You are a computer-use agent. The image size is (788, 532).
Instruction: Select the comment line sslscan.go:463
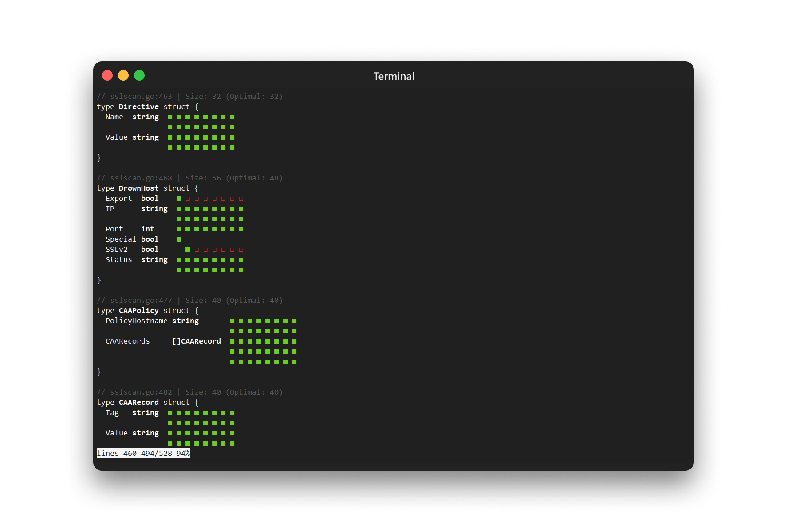189,96
